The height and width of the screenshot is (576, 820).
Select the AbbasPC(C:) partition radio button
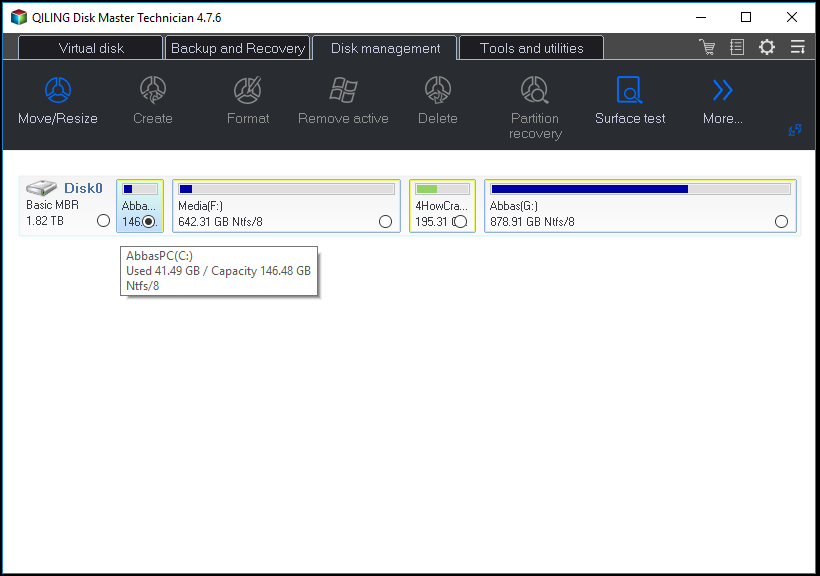coord(149,222)
